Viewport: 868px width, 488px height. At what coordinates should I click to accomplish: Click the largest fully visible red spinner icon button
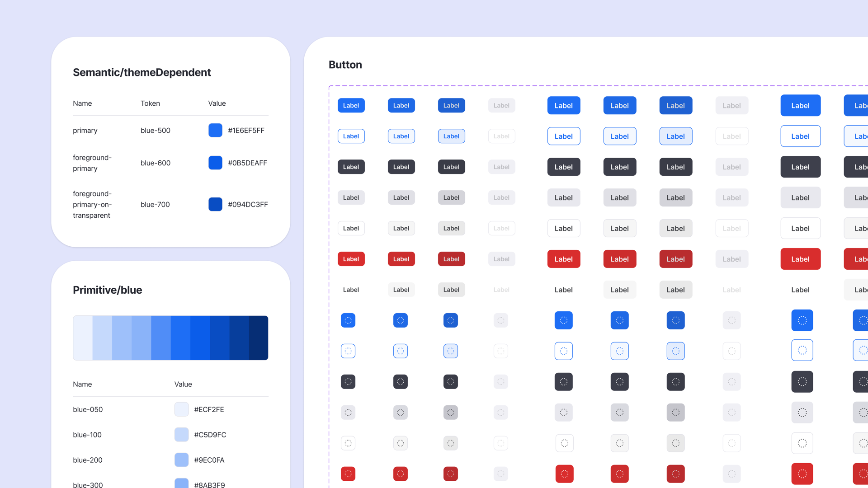[802, 474]
